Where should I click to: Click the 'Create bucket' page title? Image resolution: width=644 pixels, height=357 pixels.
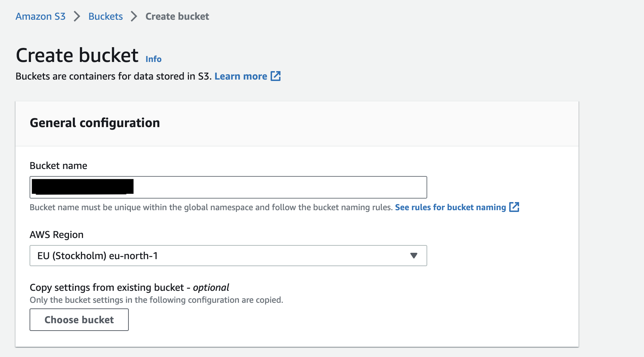pos(77,55)
